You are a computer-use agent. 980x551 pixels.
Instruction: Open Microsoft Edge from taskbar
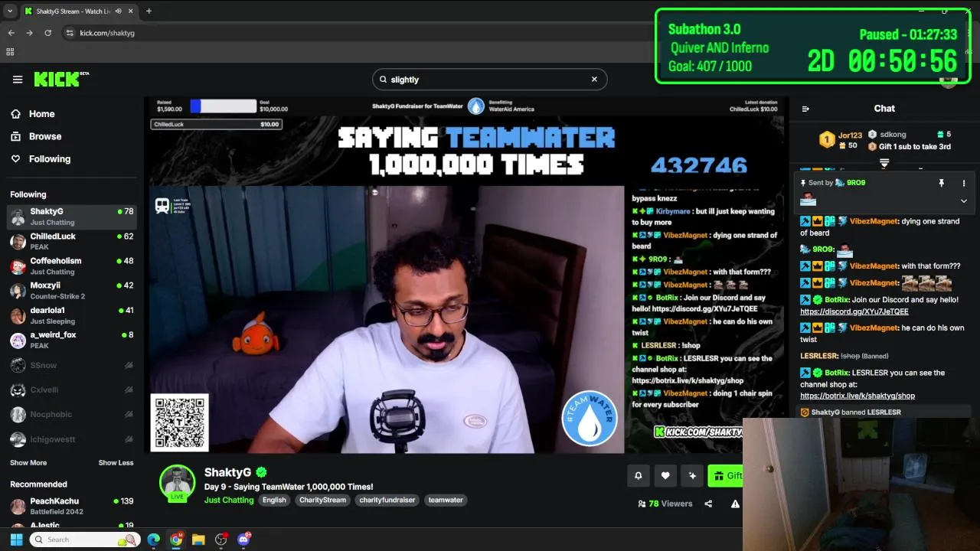pyautogui.click(x=154, y=540)
